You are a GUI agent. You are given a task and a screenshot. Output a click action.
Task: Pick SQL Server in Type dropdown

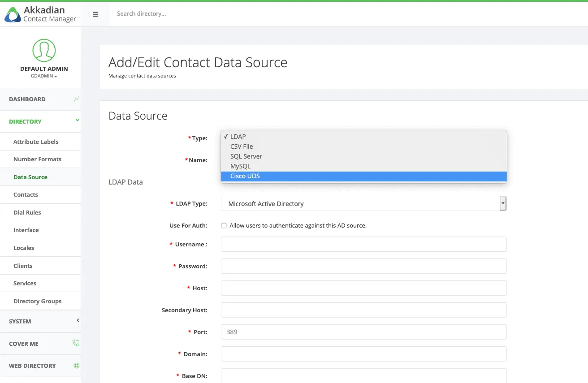[x=246, y=156]
